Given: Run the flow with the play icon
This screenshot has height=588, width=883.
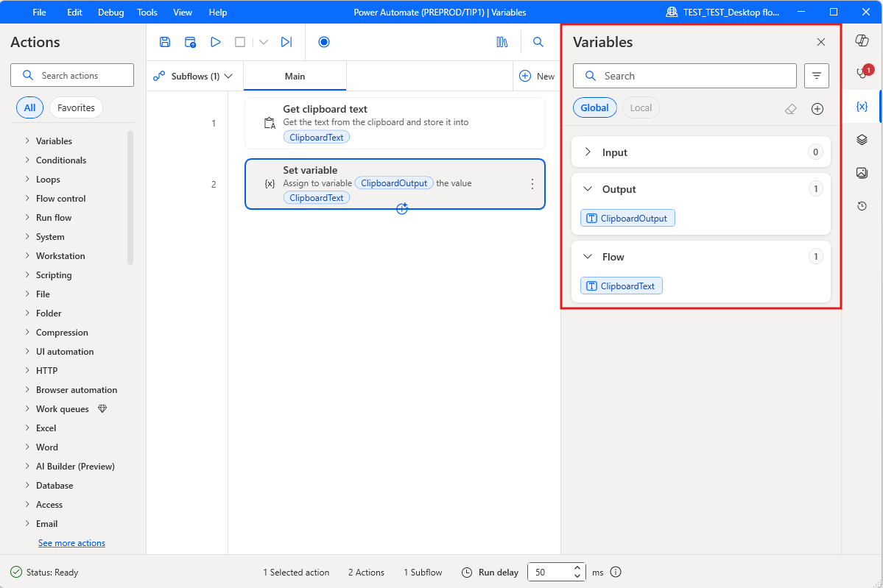Looking at the screenshot, I should (215, 42).
